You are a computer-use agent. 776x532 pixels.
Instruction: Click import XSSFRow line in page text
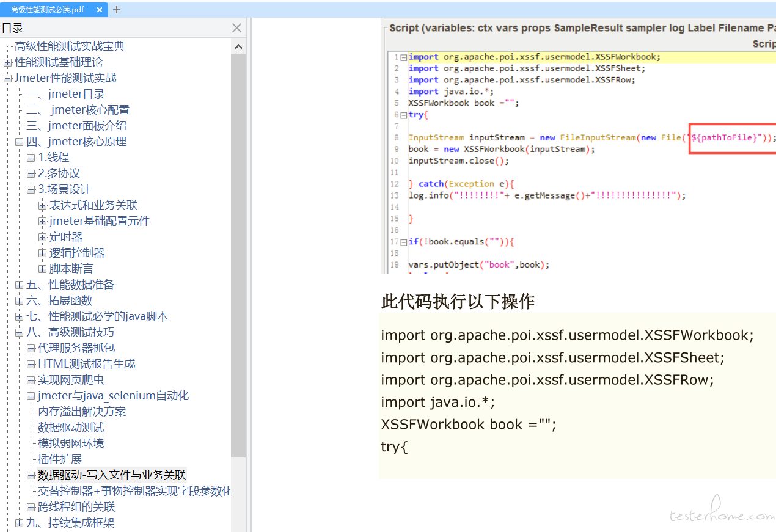[547, 380]
